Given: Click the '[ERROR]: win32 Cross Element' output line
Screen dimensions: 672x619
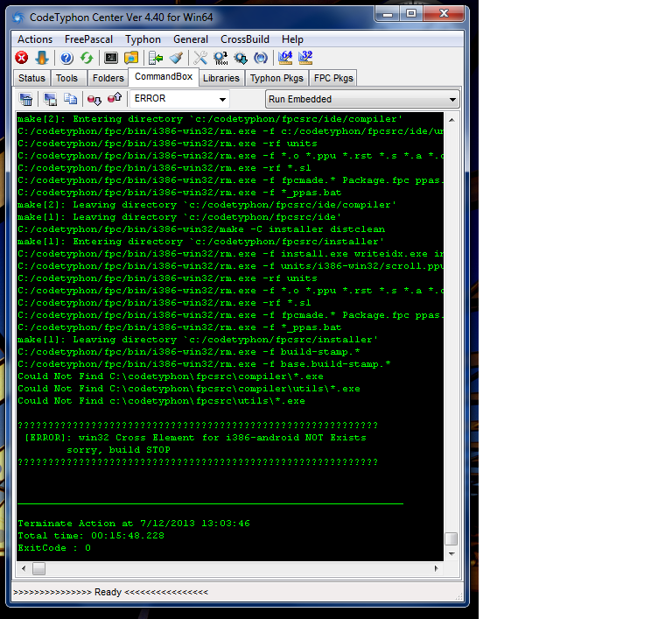Looking at the screenshot, I should pos(195,438).
